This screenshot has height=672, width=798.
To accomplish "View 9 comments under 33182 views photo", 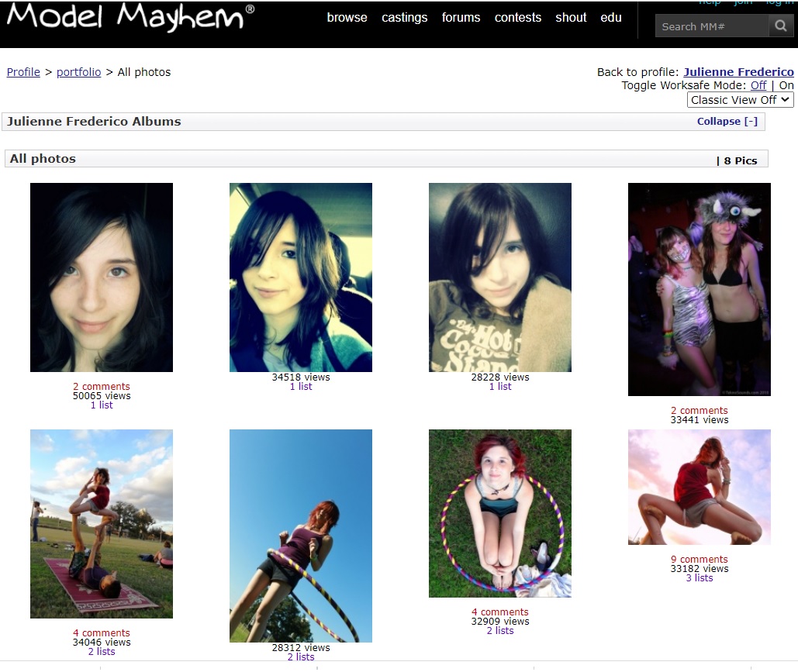I will (700, 560).
